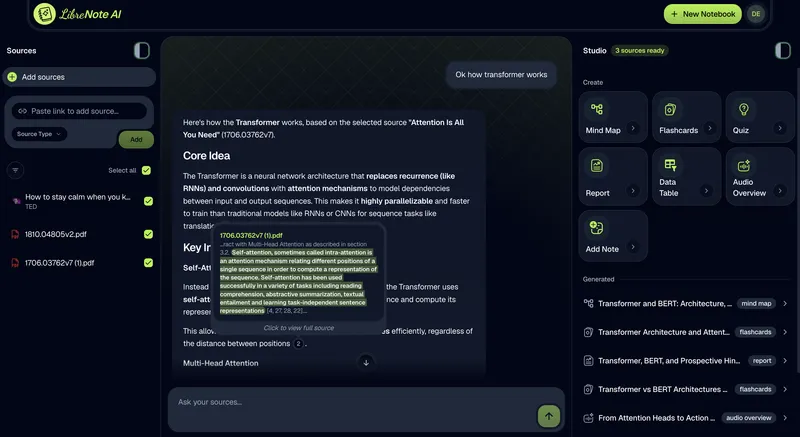Click the 3 sources ready badge
This screenshot has height=437, width=800.
coord(640,50)
